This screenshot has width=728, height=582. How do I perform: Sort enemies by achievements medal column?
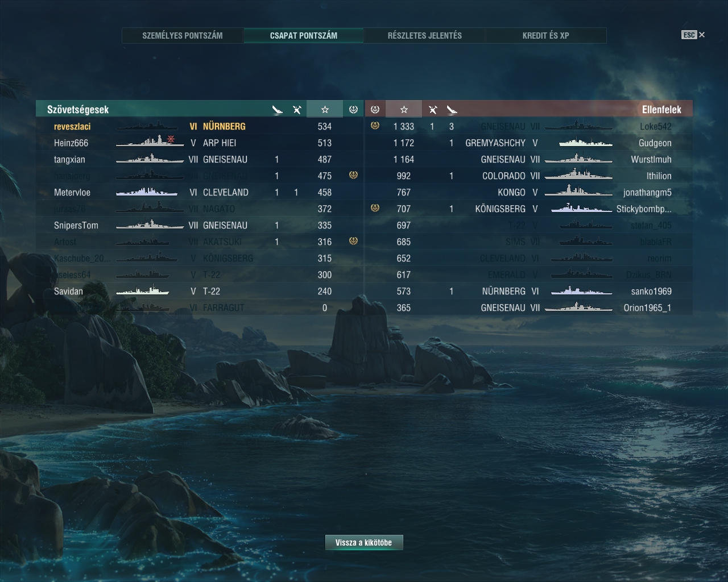[375, 109]
